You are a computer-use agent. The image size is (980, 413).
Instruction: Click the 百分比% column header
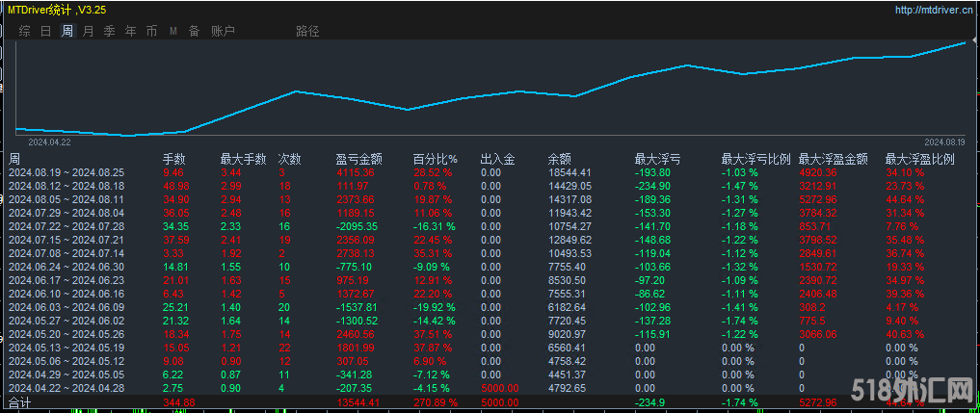click(436, 159)
